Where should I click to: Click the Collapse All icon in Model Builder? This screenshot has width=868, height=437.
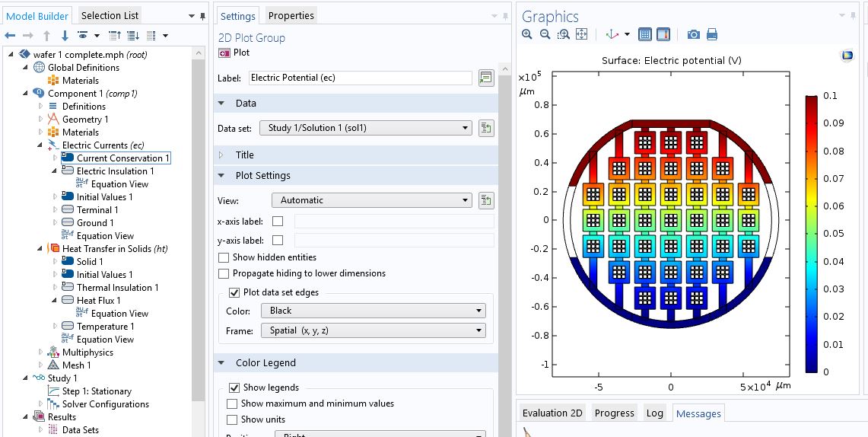[x=115, y=36]
